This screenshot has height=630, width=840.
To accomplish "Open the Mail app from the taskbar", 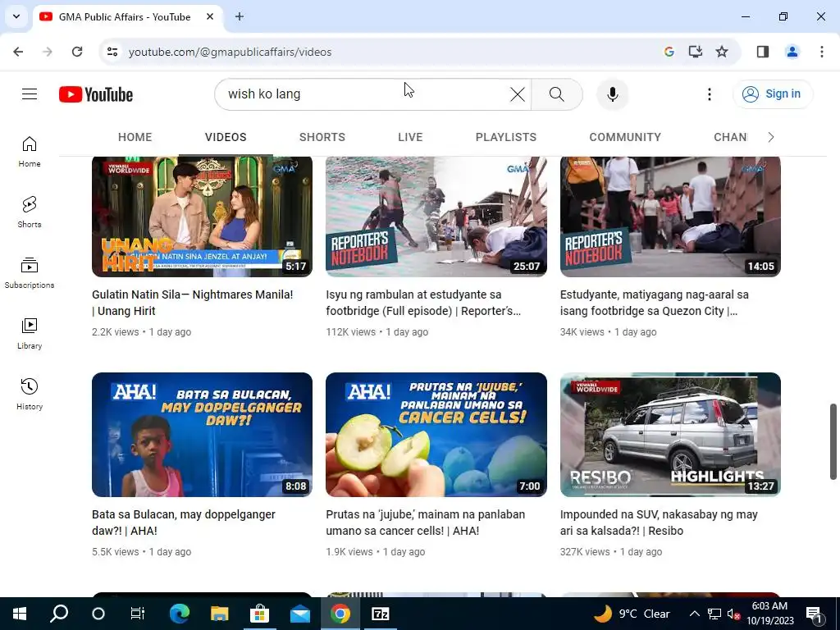I will [x=300, y=614].
